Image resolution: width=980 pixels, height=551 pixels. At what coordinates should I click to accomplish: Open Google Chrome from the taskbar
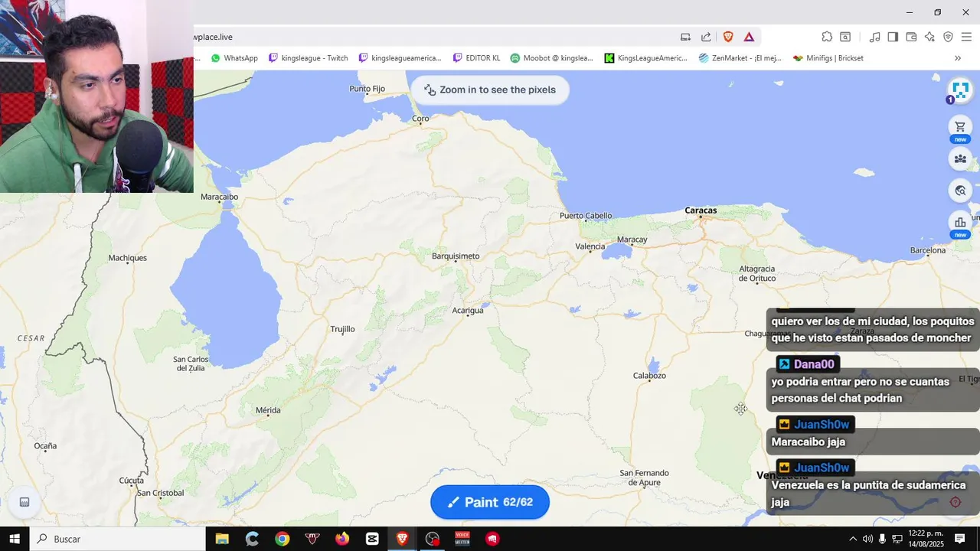pyautogui.click(x=283, y=539)
